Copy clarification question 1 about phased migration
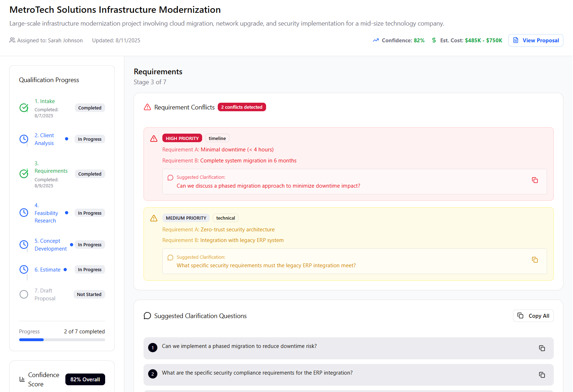Viewport: 573px width, 392px height. coord(542,348)
